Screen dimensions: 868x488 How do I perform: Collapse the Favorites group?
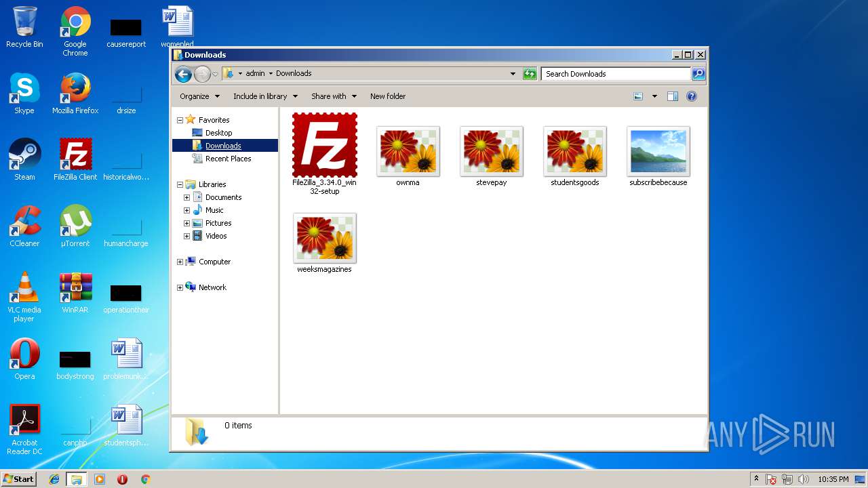click(x=180, y=120)
